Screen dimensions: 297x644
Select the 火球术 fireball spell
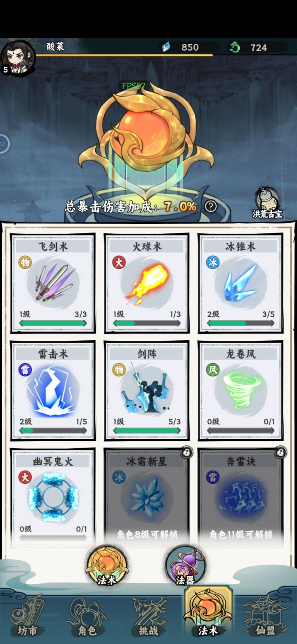pos(146,283)
